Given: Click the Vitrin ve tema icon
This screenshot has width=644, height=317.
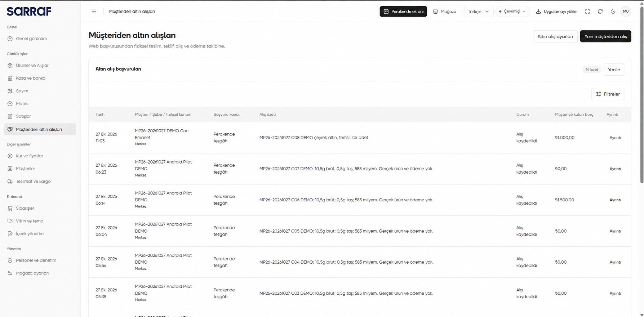Looking at the screenshot, I should point(10,221).
